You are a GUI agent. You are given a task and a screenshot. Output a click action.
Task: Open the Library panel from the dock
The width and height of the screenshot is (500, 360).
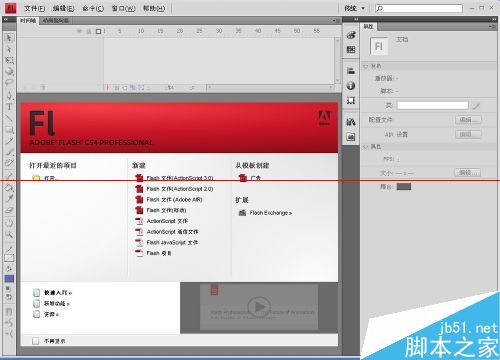[351, 122]
